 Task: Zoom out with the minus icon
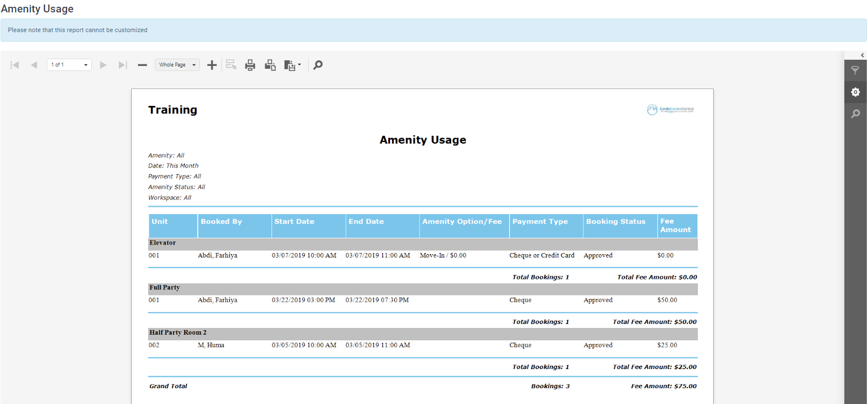tap(143, 65)
